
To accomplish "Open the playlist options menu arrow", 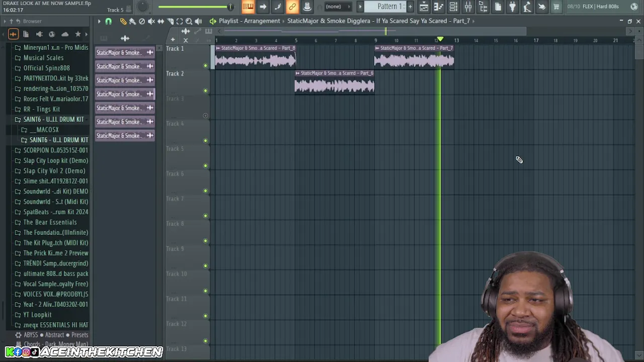I will [x=99, y=21].
